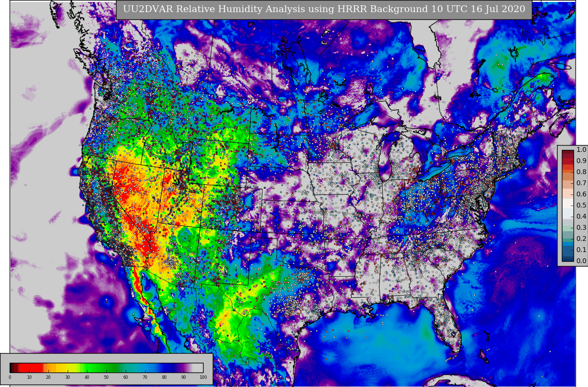Click the 50 tick on humidity colorbar

(x=106, y=377)
